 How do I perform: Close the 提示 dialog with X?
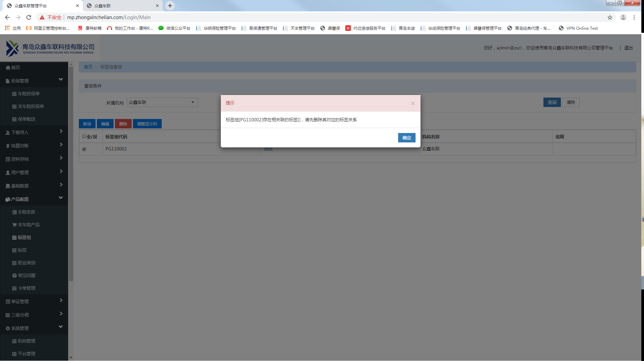pyautogui.click(x=413, y=103)
